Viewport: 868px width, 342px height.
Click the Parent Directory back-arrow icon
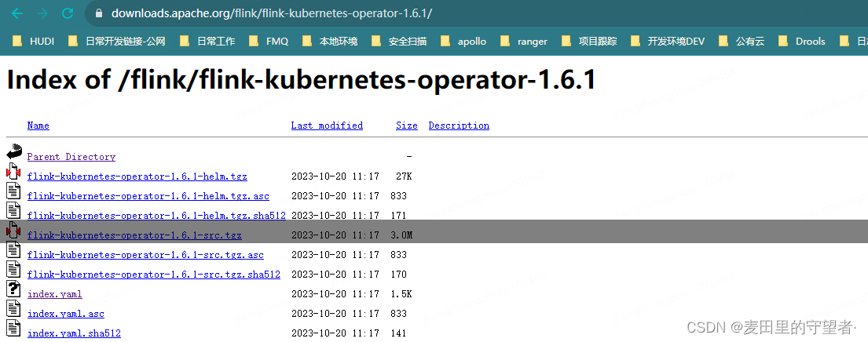(x=14, y=152)
